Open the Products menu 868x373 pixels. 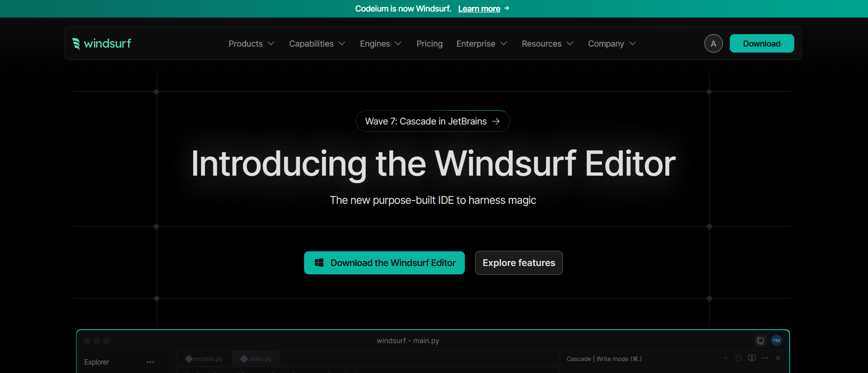pyautogui.click(x=252, y=43)
